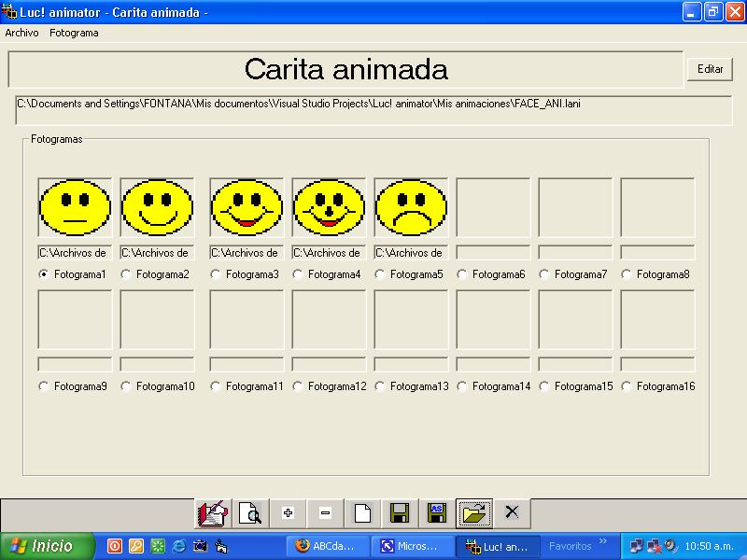Click the empty path field above Fotograma7
The height and width of the screenshot is (560, 747).
(575, 252)
